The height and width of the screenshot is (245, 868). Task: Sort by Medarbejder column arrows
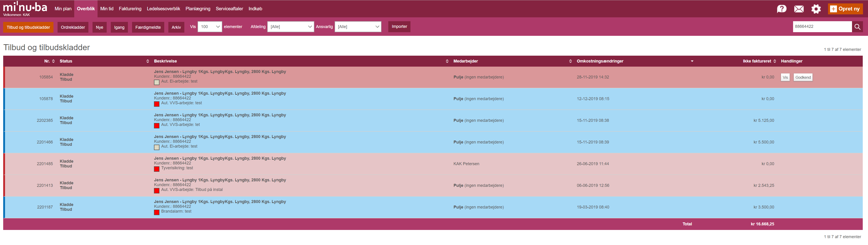click(x=570, y=61)
